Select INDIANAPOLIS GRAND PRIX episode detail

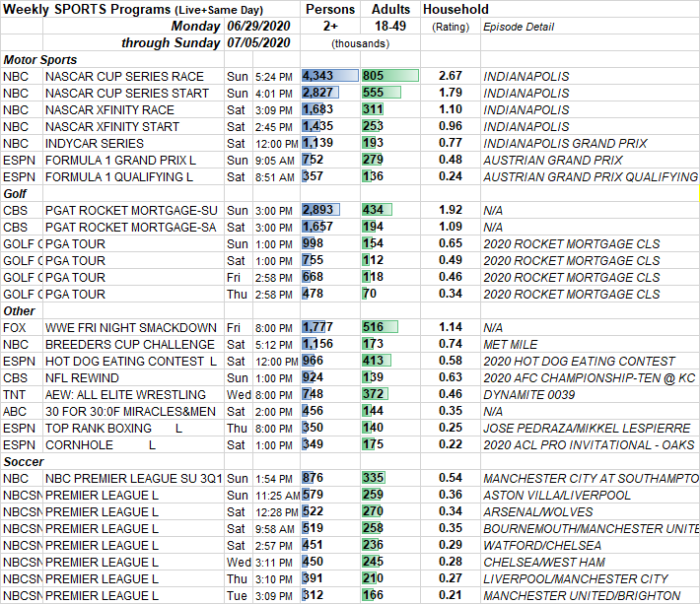[x=565, y=144]
